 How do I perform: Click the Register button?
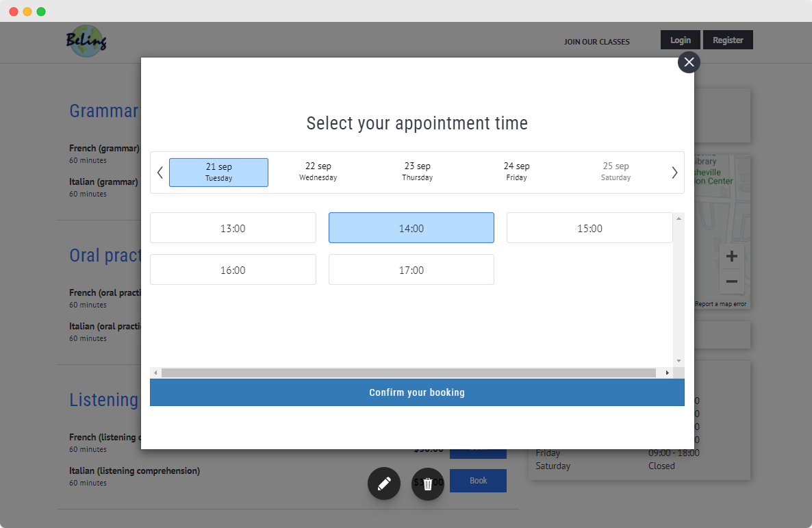click(728, 40)
